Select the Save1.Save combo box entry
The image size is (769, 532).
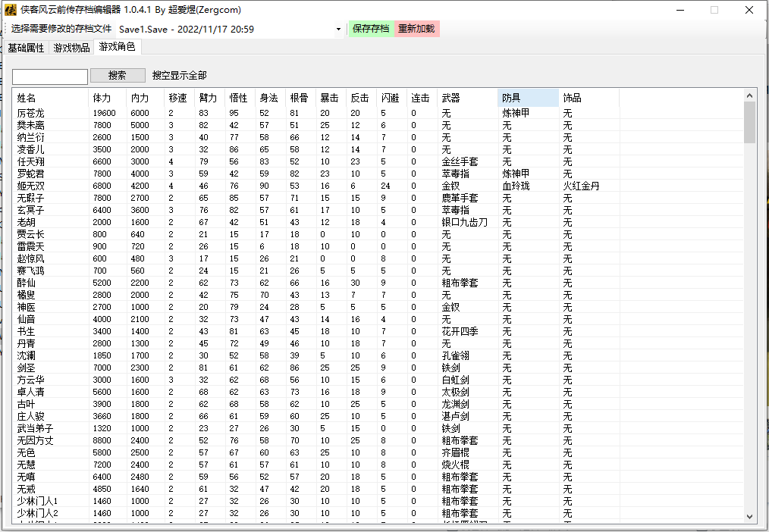pyautogui.click(x=231, y=30)
